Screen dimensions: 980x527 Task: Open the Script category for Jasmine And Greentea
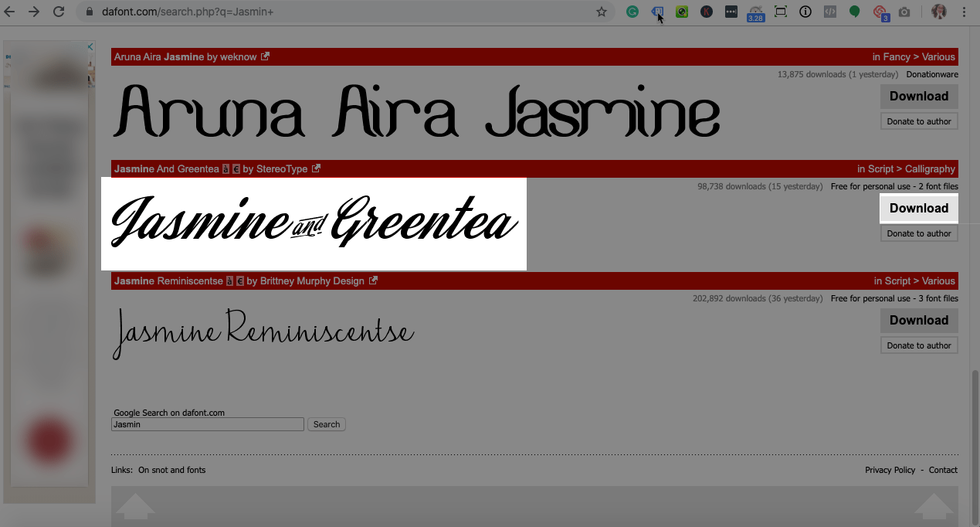coord(881,168)
